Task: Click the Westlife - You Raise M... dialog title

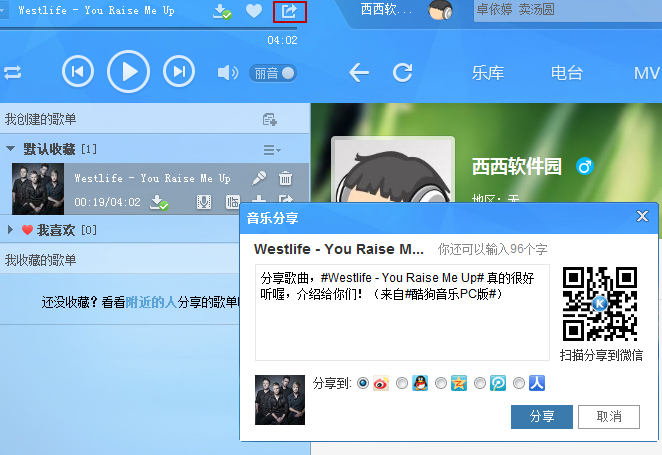Action: pos(339,249)
